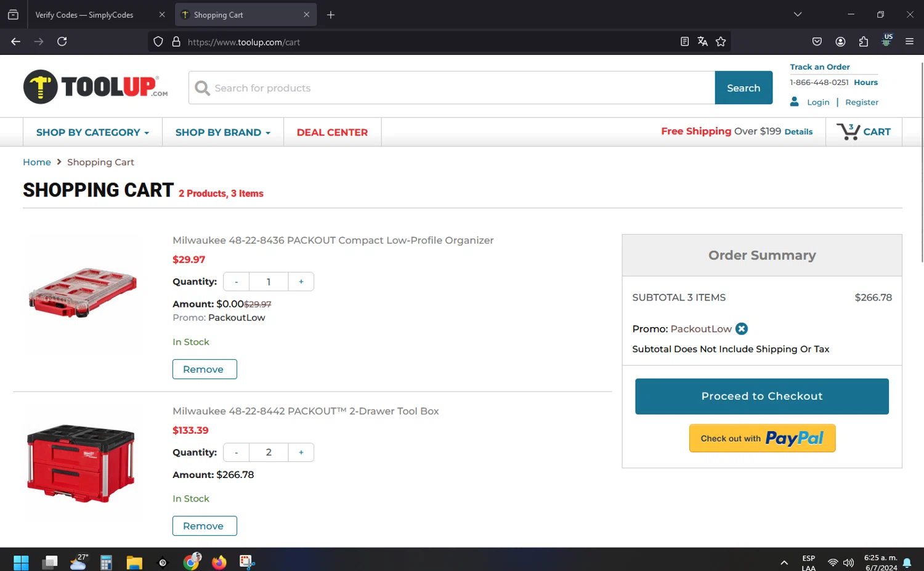Open the Deal Center menu item
Screen dimensions: 924x571
coord(332,132)
